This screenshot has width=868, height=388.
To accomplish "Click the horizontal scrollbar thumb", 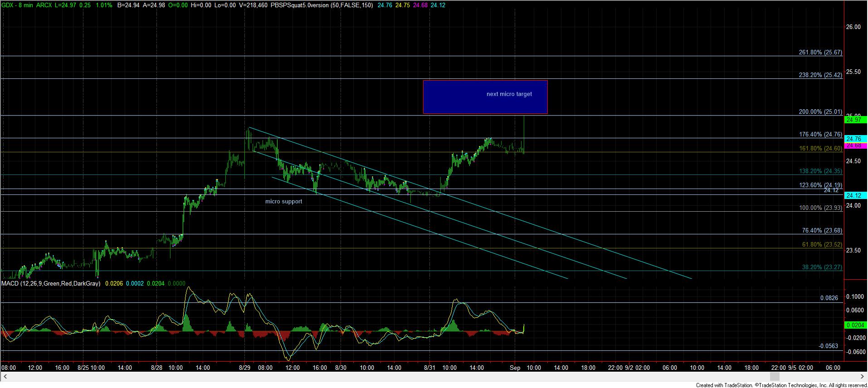I will pos(775,377).
